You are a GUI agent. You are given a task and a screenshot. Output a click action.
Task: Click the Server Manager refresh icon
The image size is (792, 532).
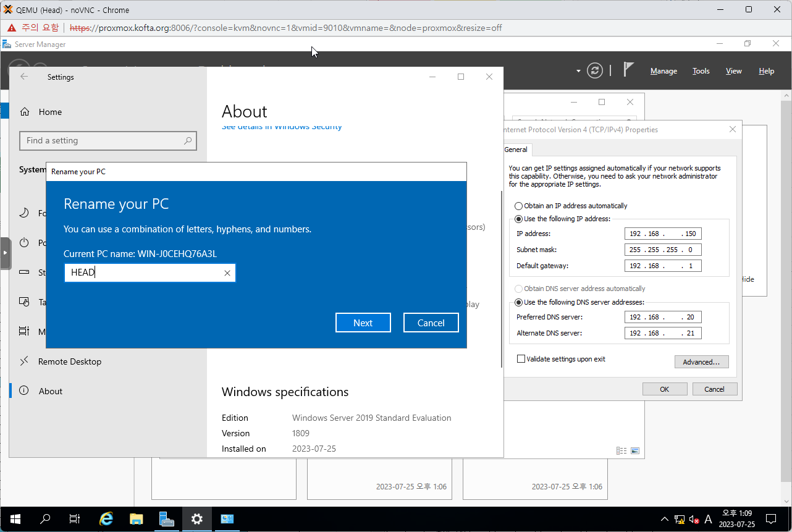click(595, 70)
